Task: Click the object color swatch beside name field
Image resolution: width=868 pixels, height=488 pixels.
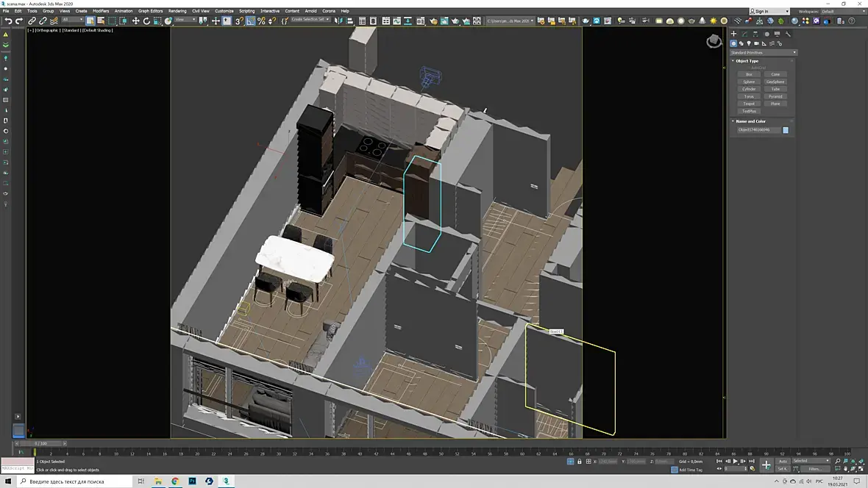Action: pyautogui.click(x=786, y=130)
